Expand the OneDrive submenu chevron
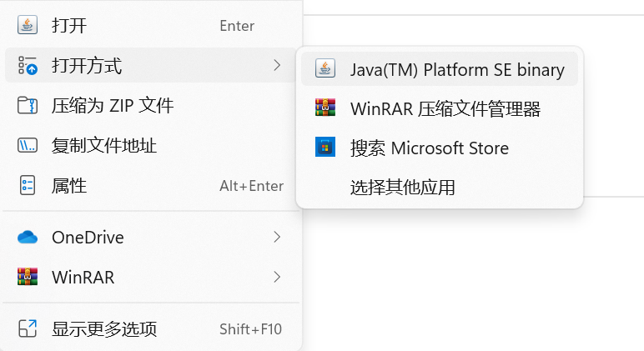The width and height of the screenshot is (644, 351). click(277, 238)
